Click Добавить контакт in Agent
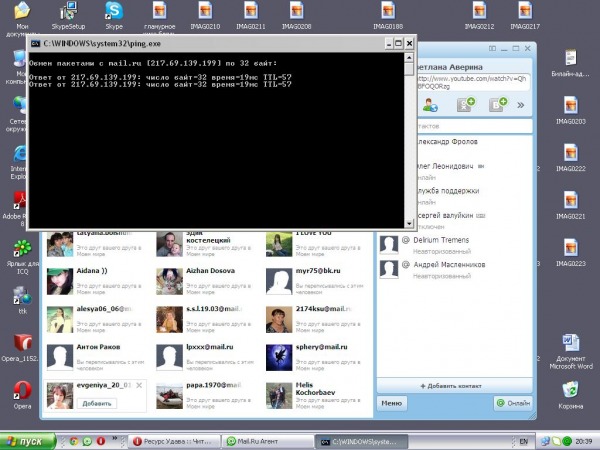The height and width of the screenshot is (450, 600). tap(454, 386)
